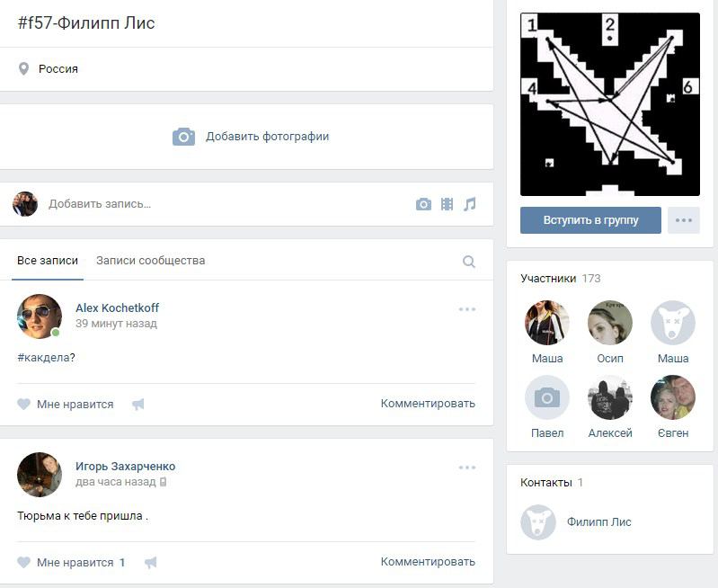This screenshot has width=718, height=588.
Task: Open member Осип's avatar
Action: 610,323
